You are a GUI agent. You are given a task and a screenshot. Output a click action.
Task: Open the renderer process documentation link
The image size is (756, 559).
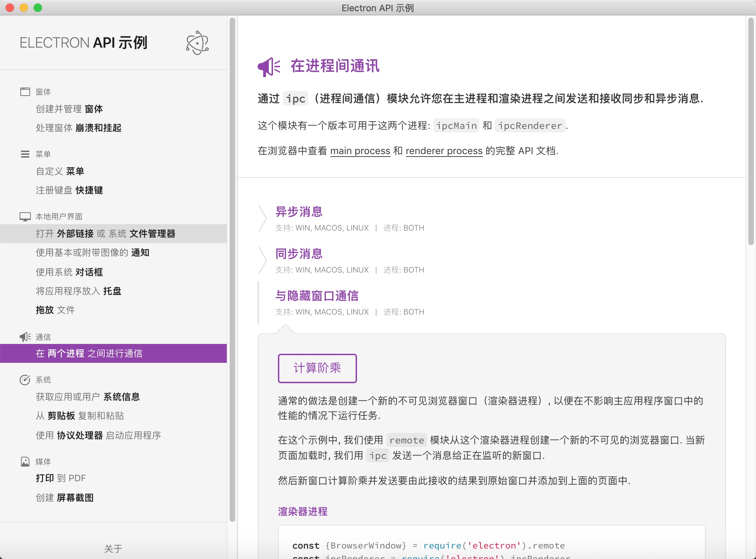(x=444, y=151)
